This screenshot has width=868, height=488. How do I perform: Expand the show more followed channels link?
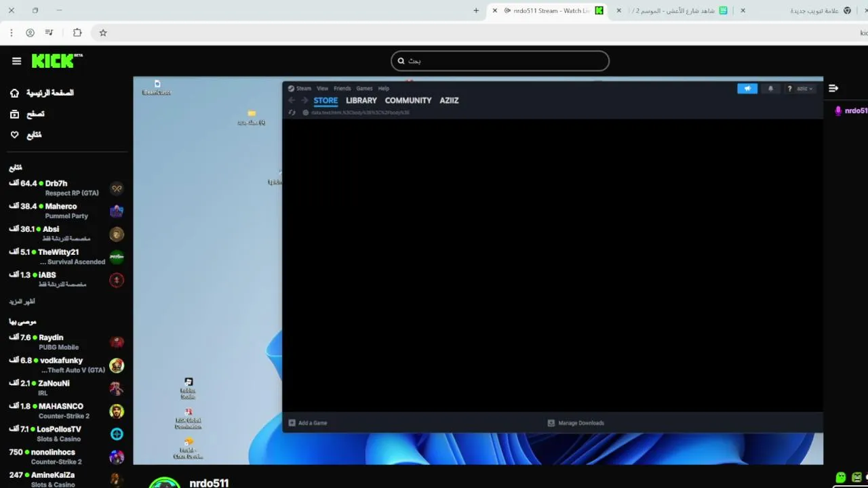(x=22, y=302)
